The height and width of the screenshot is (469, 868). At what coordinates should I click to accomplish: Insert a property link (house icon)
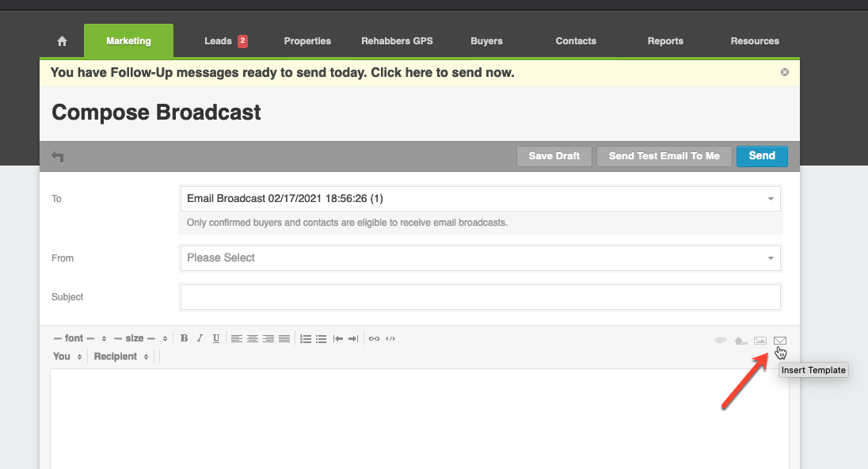point(740,341)
